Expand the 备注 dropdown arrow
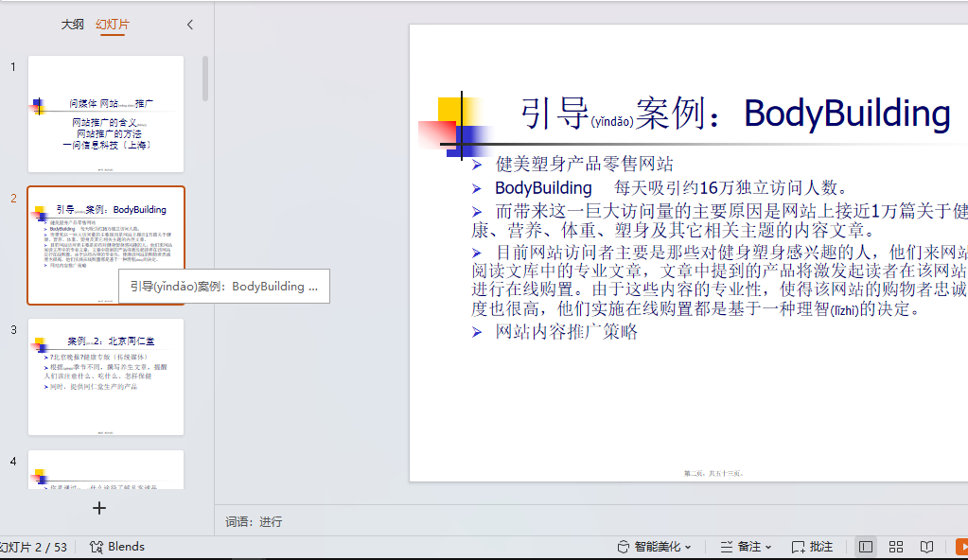 pos(768,547)
